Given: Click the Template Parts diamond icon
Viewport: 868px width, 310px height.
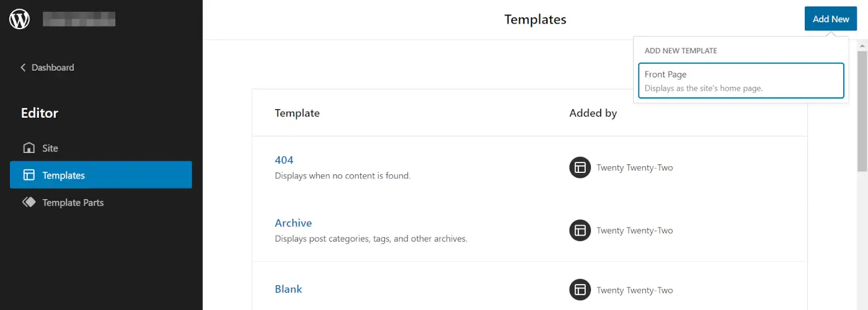Looking at the screenshot, I should [x=29, y=202].
